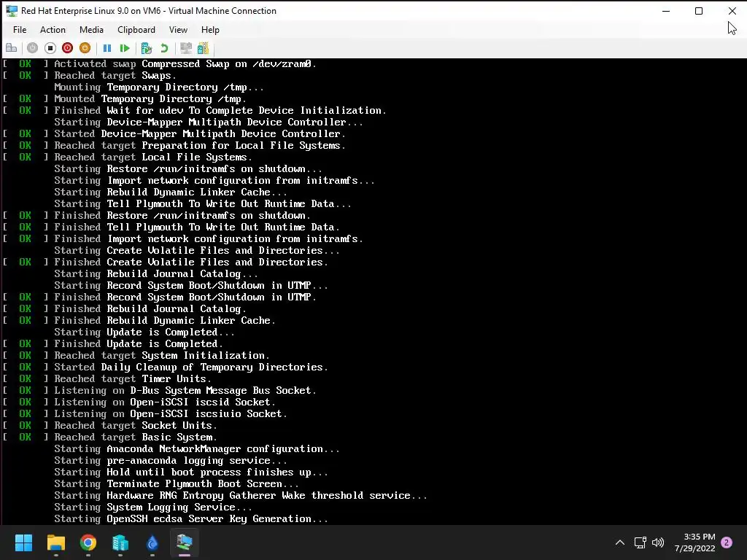This screenshot has height=560, width=747.
Task: Open the Clipboard menu
Action: click(x=136, y=29)
